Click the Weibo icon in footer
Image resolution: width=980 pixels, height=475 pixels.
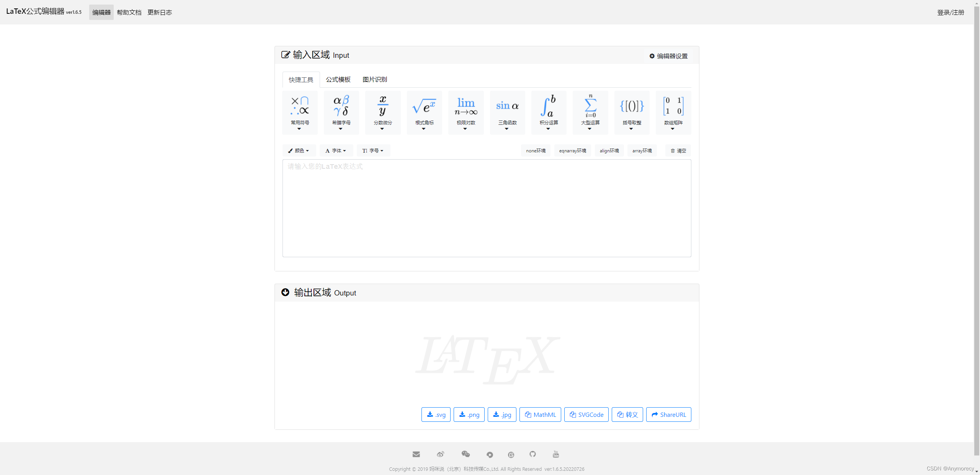441,454
